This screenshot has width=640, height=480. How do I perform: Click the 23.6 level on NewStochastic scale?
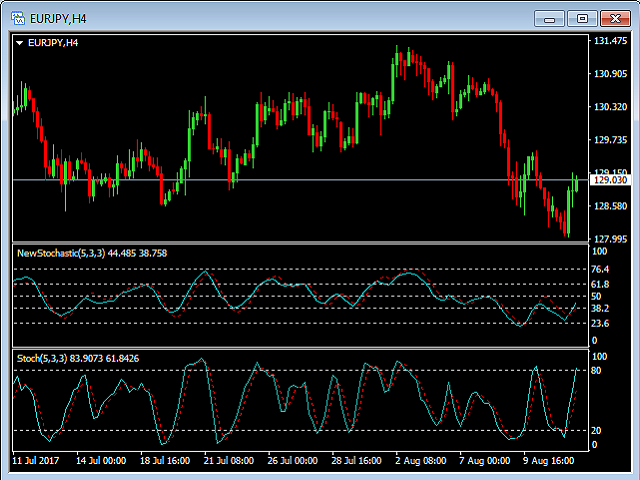(x=600, y=324)
